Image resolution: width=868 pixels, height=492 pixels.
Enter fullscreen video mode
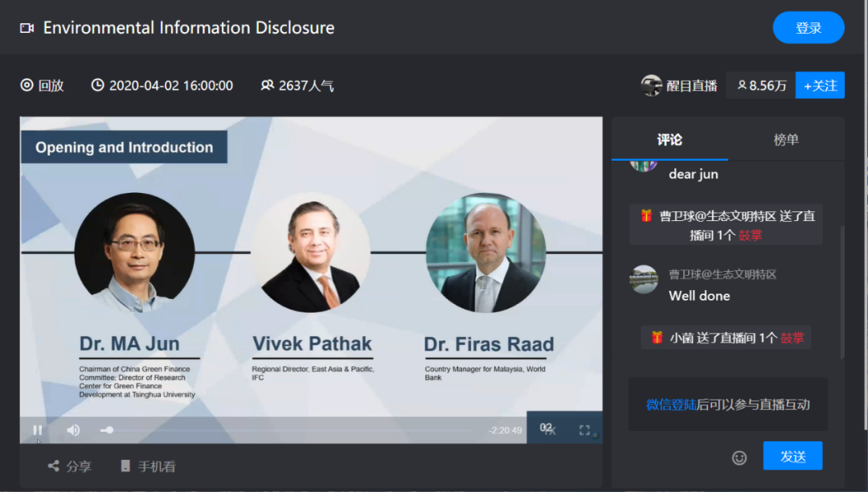coord(584,430)
